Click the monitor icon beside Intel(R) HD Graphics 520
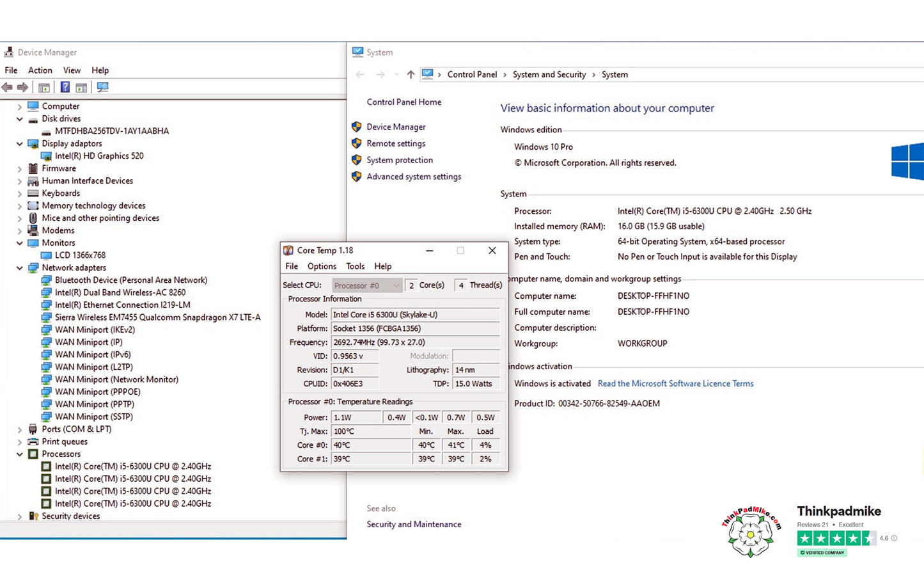 tap(46, 156)
